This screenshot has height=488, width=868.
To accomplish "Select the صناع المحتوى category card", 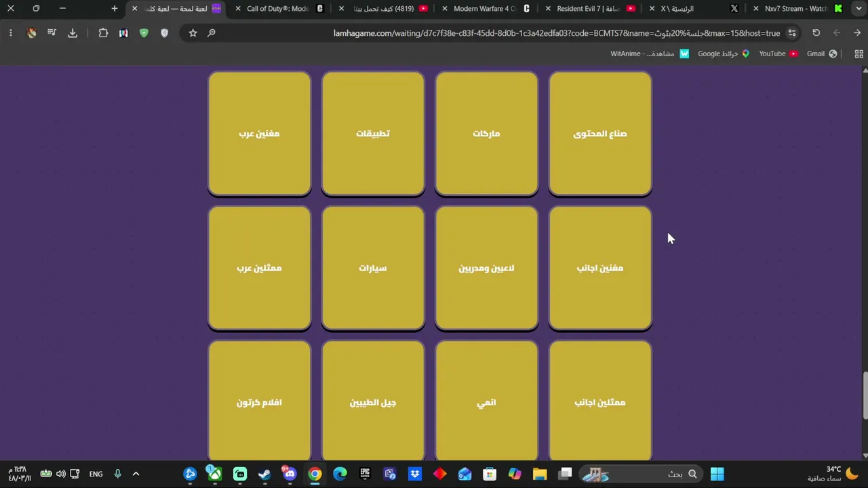I will coord(600,134).
